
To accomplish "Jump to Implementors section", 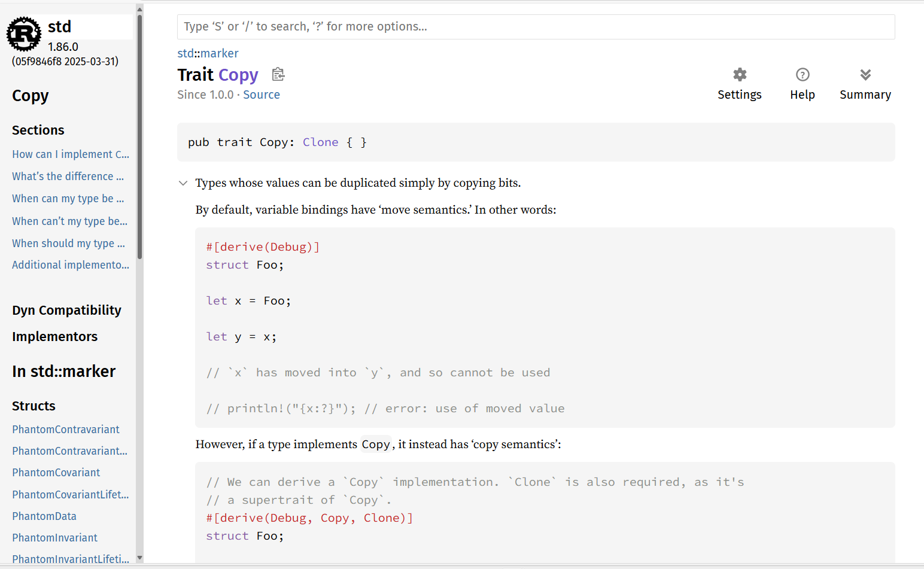I will coord(54,336).
